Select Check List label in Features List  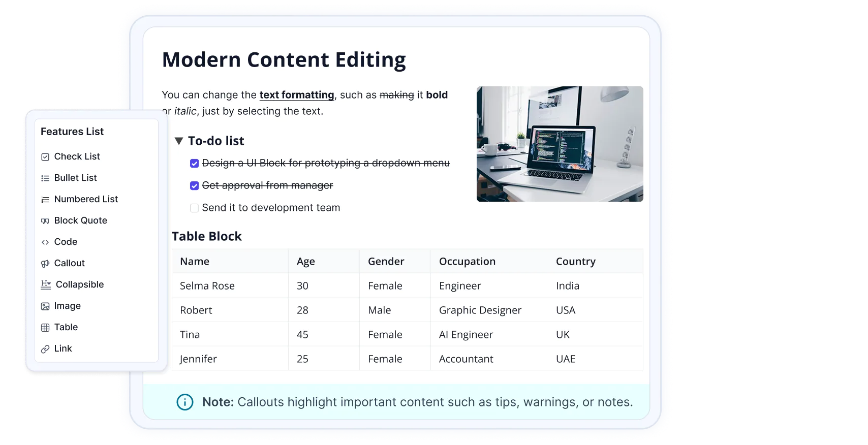pyautogui.click(x=77, y=156)
